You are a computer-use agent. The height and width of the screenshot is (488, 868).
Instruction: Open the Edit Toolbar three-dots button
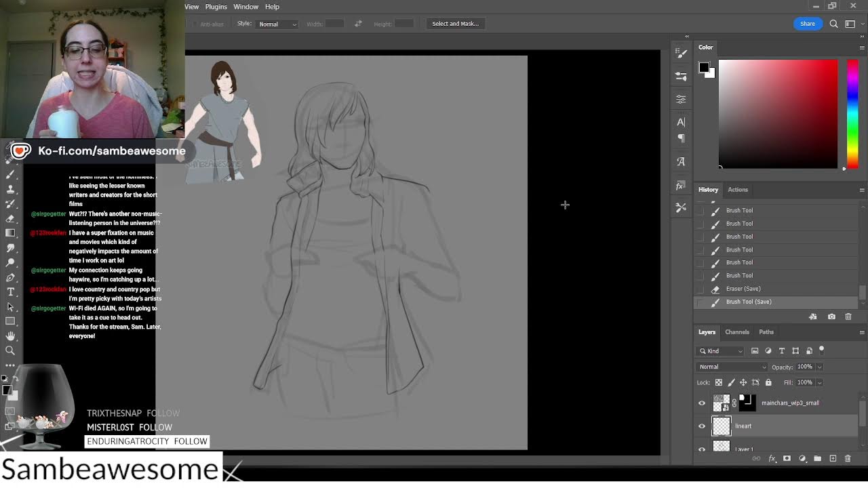click(10, 365)
